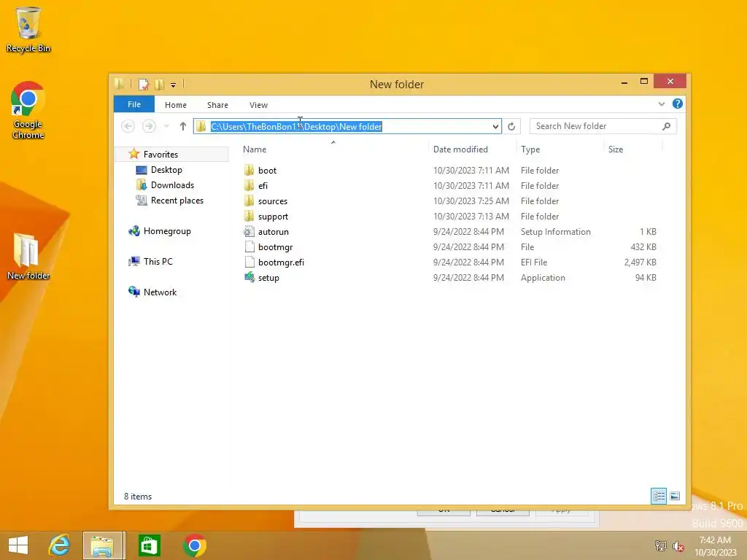The image size is (747, 560).
Task: Click the 2,497 KB size cell
Action: (640, 262)
